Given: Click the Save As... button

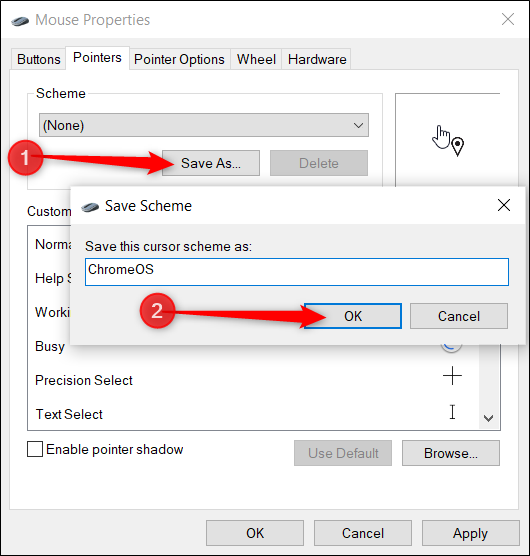Looking at the screenshot, I should click(211, 163).
